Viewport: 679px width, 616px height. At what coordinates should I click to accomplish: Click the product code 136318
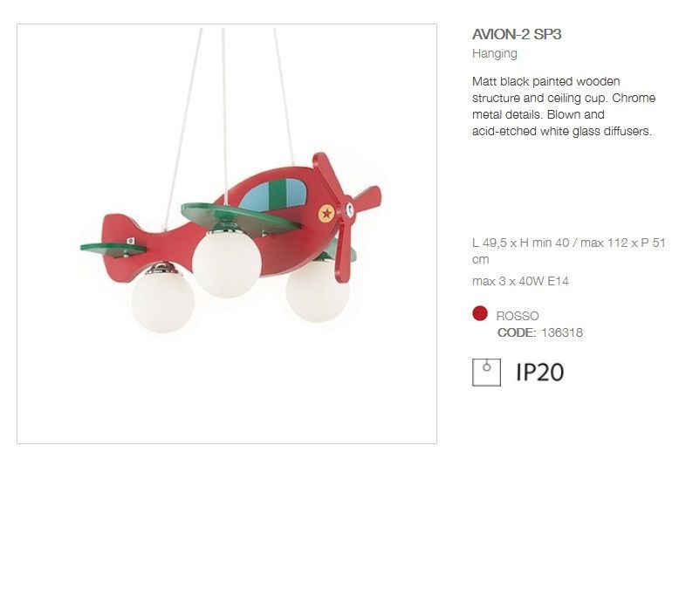(x=562, y=332)
